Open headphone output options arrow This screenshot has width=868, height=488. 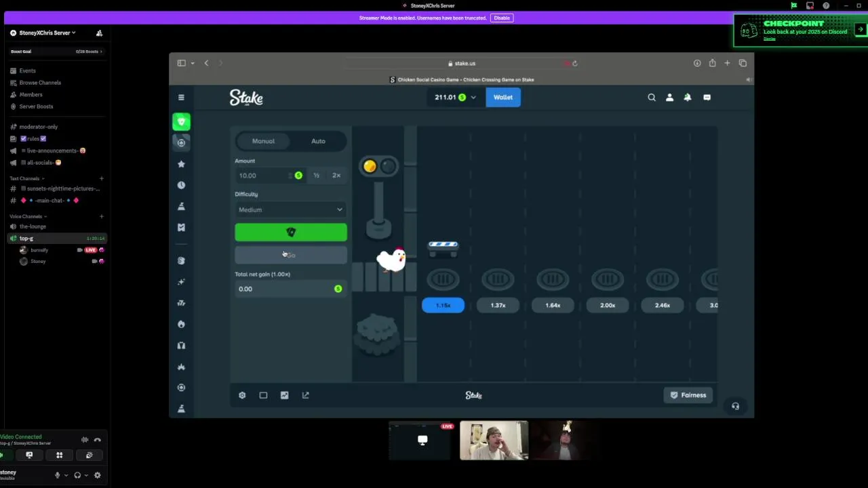[x=86, y=475]
